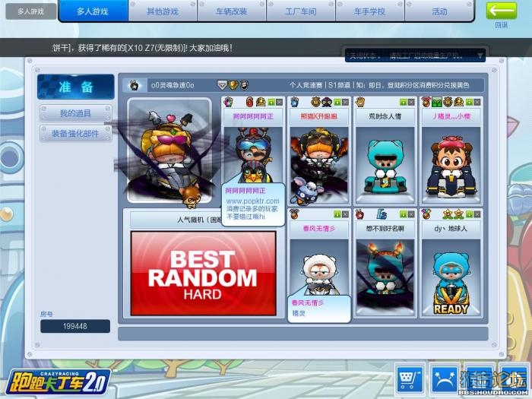Toggle green lock on 丿精灵...小樱 slot
The image size is (532, 399).
pyautogui.click(x=469, y=102)
